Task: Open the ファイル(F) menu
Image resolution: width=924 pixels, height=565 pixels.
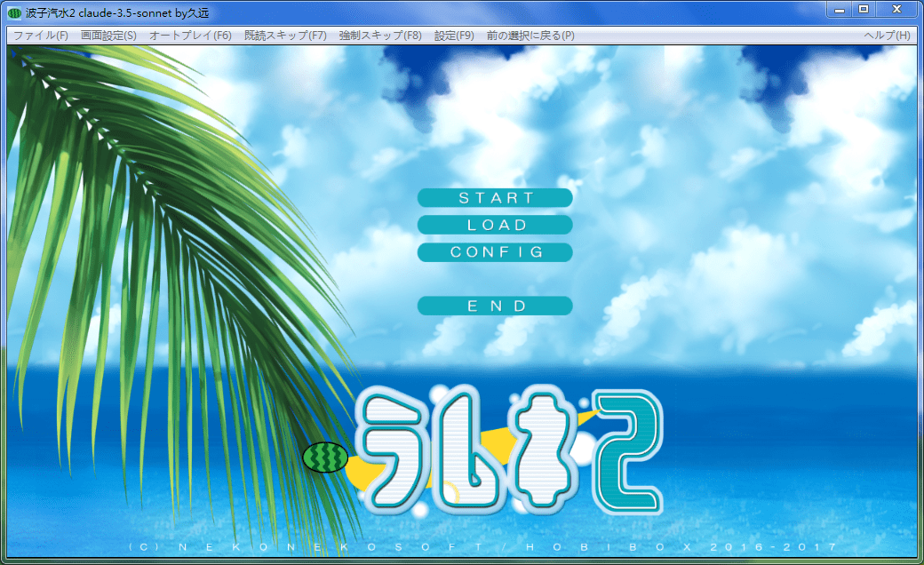Action: [41, 36]
